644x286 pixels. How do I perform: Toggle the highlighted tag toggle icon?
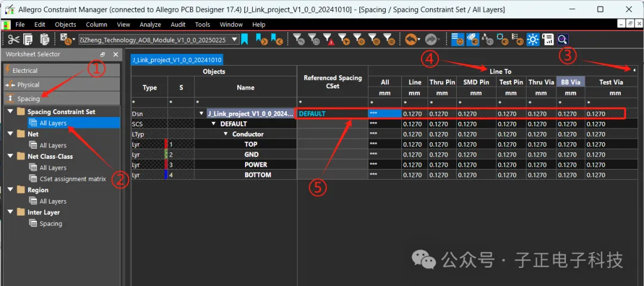tap(472, 39)
